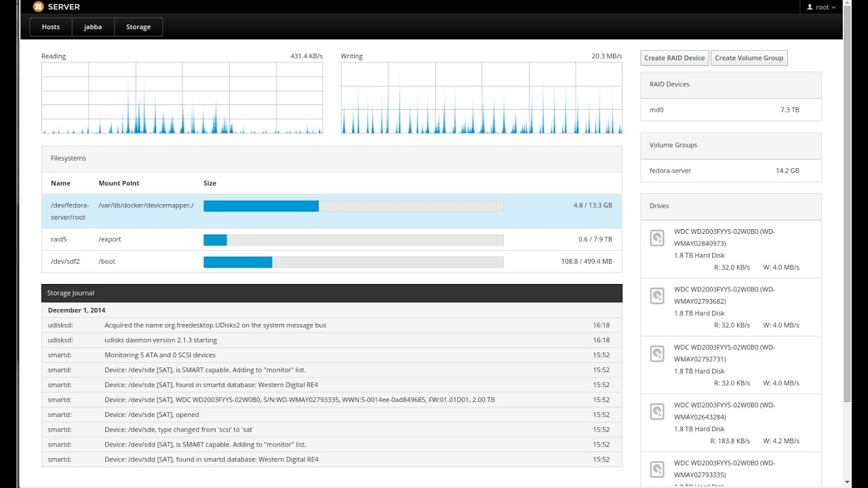
Task: Click the Mount Point column header
Action: pos(119,183)
